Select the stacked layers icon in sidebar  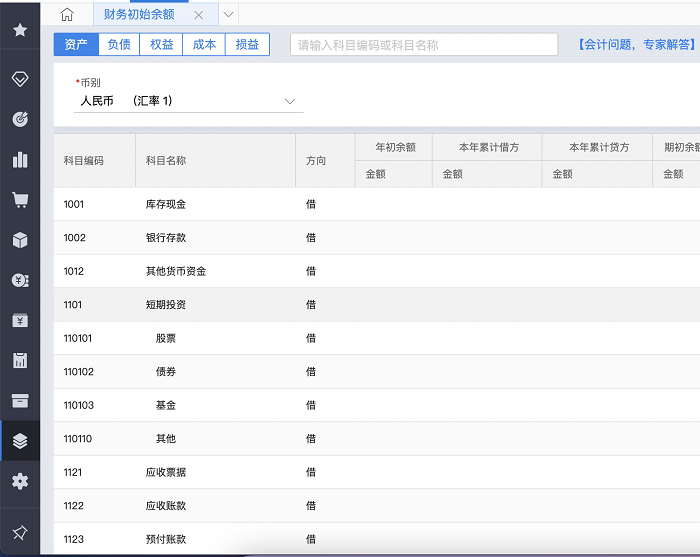[19, 441]
